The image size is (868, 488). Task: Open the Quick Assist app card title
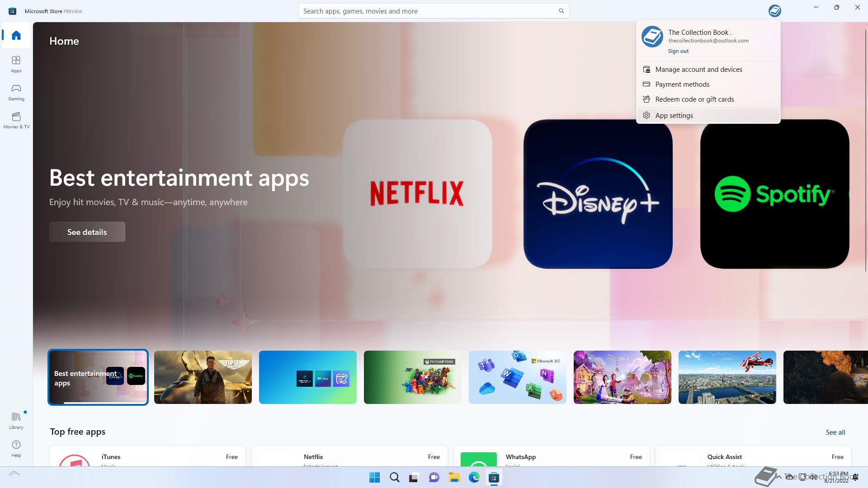point(724,457)
